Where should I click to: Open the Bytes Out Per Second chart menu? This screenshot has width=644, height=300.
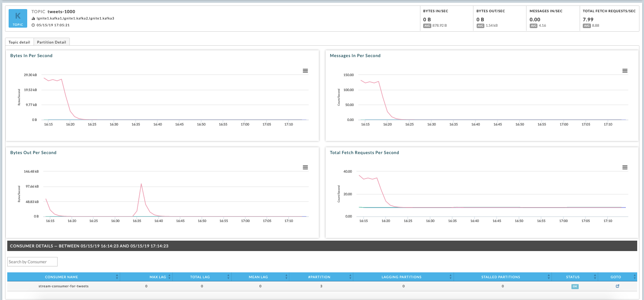pos(305,167)
